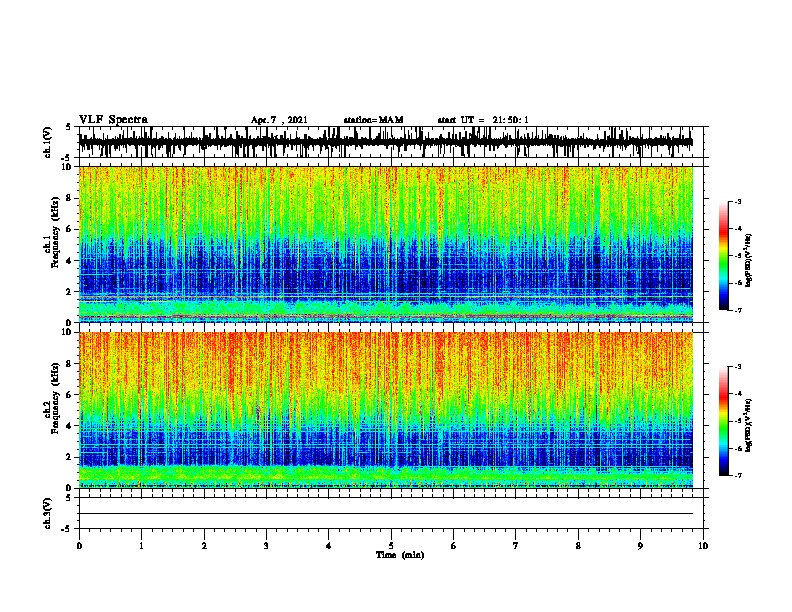This screenshot has width=792, height=612.
Task: Pick the ch.2 spectrogram color scale bar
Action: 724,421
